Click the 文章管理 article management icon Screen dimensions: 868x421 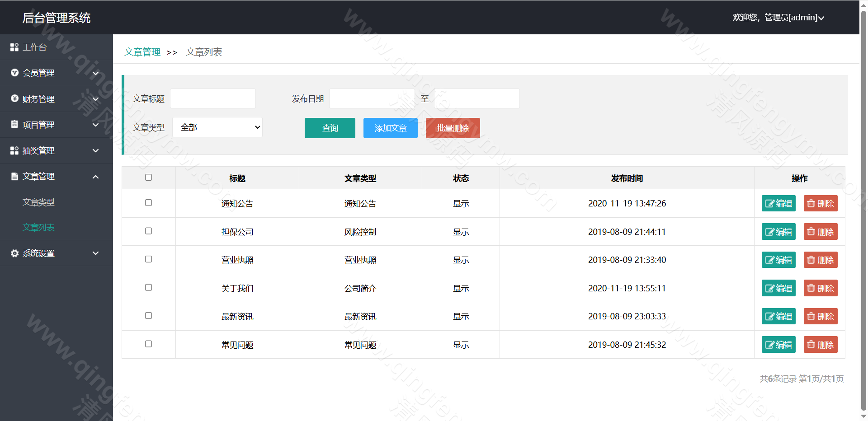[14, 176]
